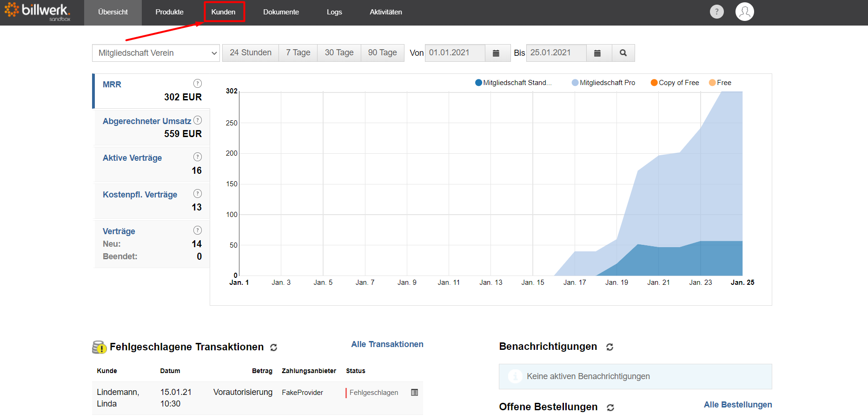Viewport: 868px width, 420px height.
Task: Open Alle Transaktionen link
Action: coord(387,344)
